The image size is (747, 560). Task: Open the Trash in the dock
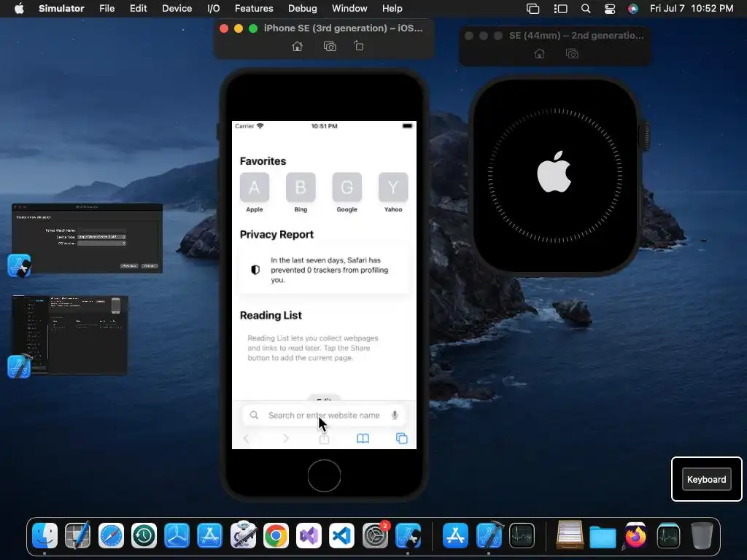coord(702,536)
